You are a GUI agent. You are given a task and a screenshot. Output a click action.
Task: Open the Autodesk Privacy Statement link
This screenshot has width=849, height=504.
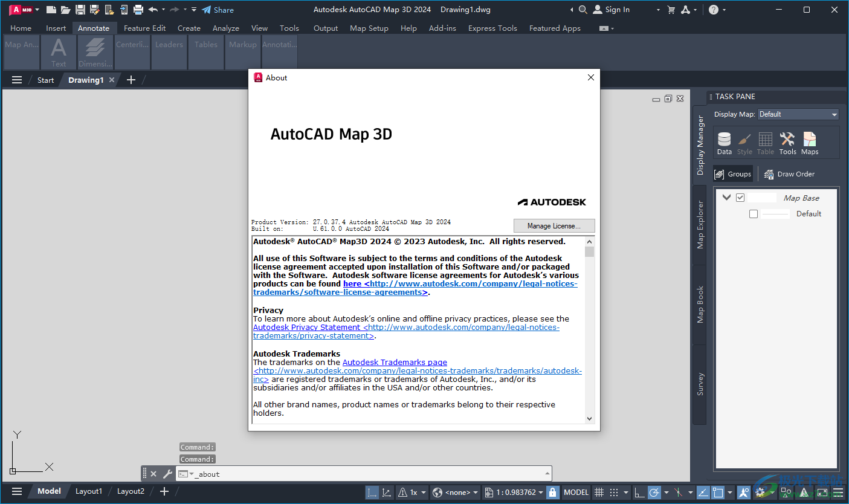click(406, 331)
